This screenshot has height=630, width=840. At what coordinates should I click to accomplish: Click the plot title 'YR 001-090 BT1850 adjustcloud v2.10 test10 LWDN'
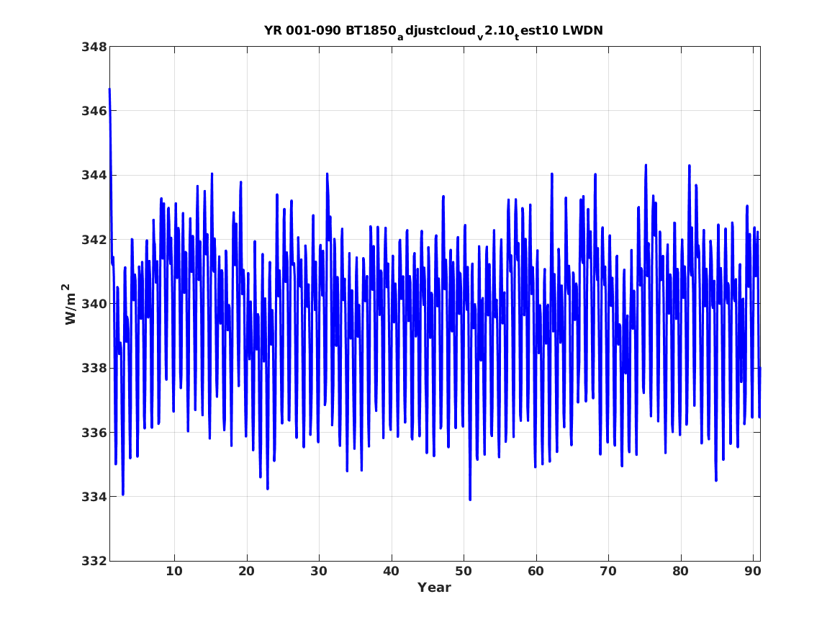[x=433, y=32]
